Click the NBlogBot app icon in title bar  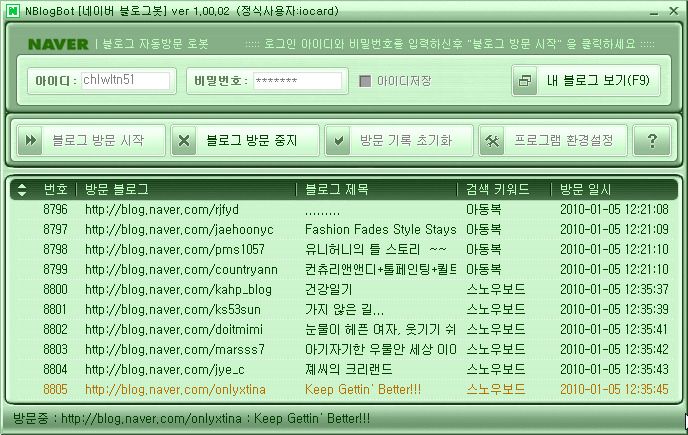tap(13, 11)
